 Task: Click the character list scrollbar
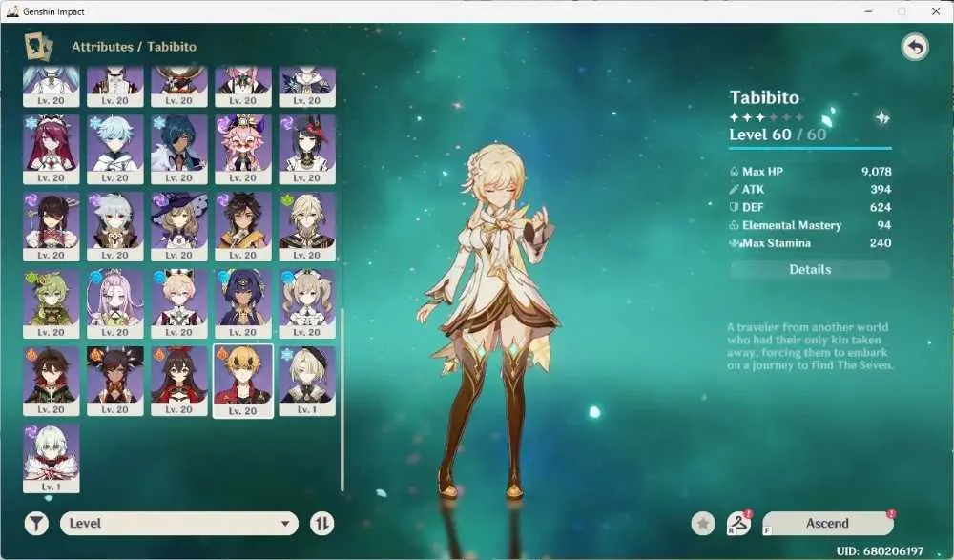point(342,400)
